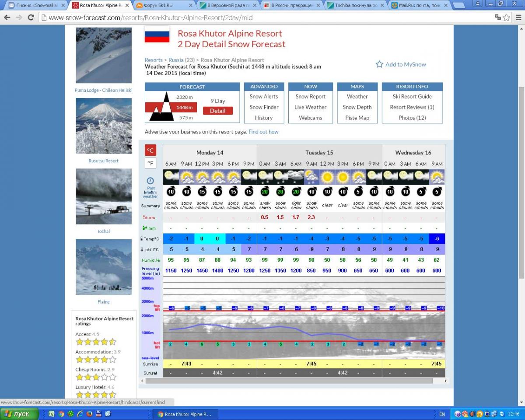
Task: Switch to the В России прекращен tab
Action: [x=292, y=5]
